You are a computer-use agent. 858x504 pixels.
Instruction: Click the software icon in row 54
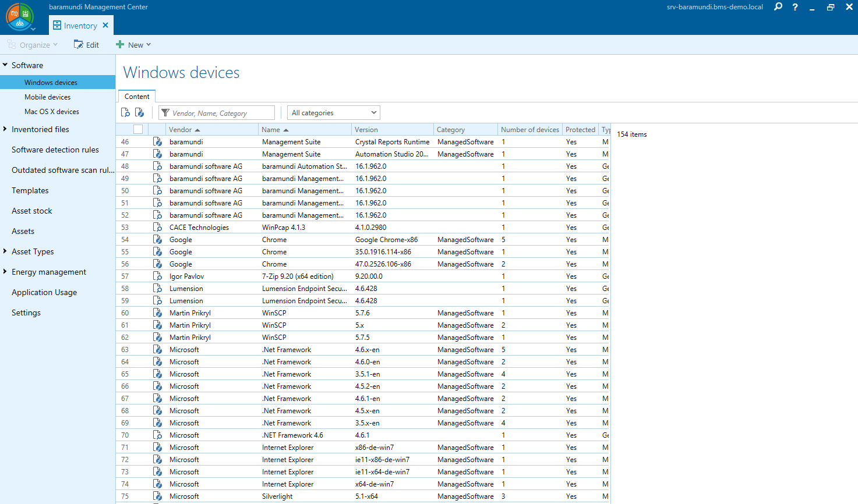(157, 240)
